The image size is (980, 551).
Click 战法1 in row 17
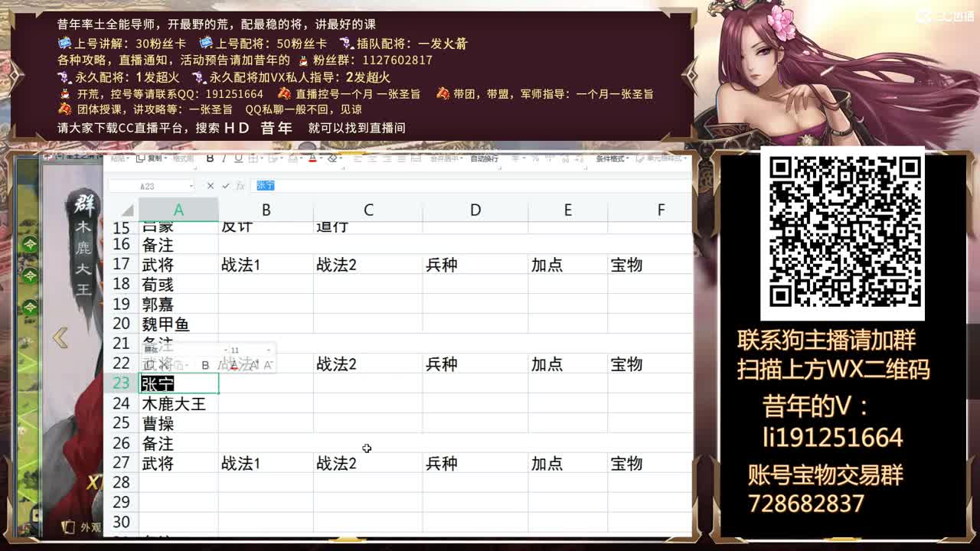266,265
